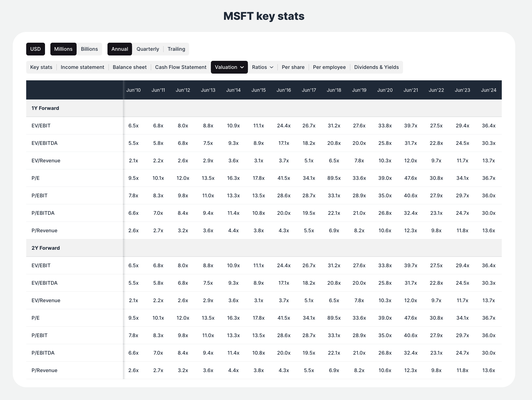Switch units to Millions

point(63,49)
